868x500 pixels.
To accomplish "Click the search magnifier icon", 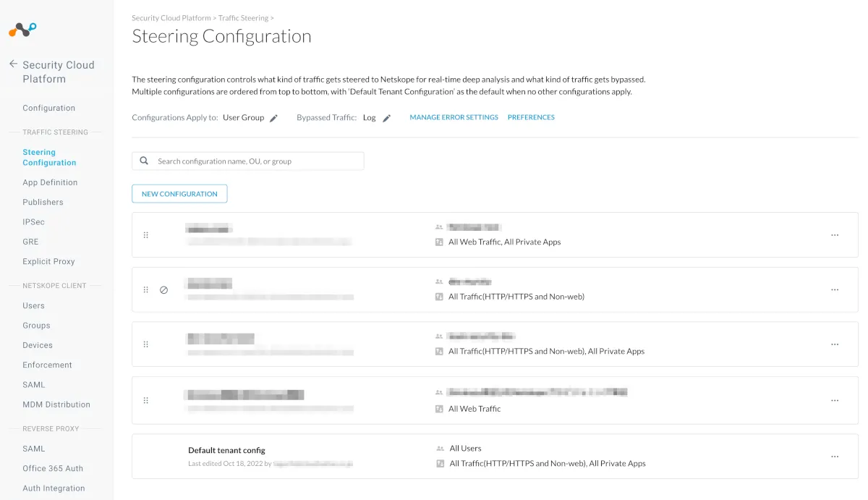I will point(144,161).
